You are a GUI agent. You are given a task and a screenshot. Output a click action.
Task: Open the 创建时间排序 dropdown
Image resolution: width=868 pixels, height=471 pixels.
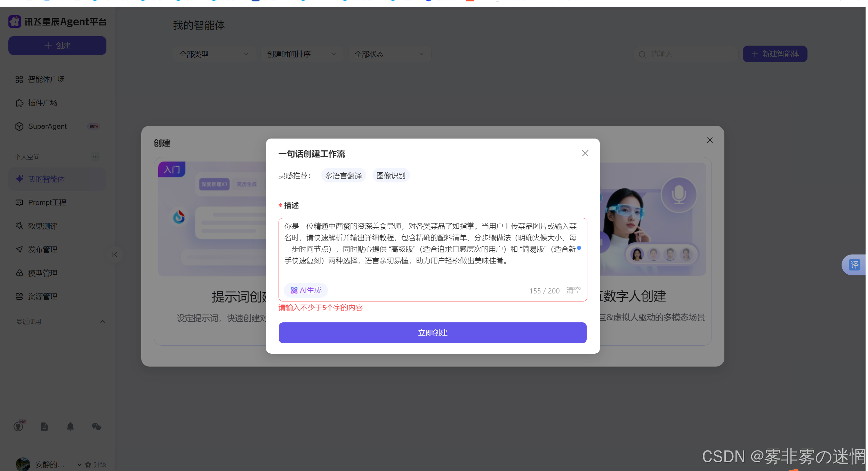[x=302, y=54]
